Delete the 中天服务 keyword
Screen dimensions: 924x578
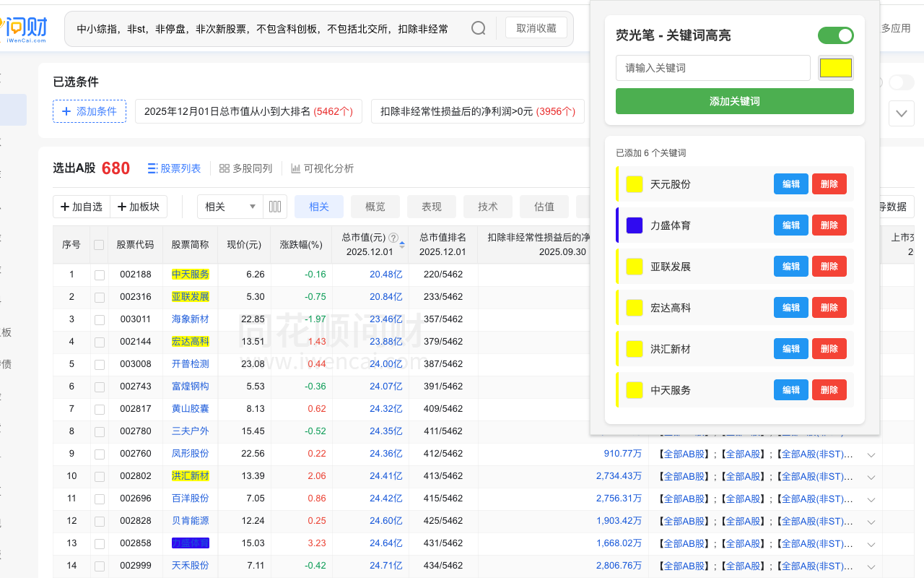tap(829, 390)
